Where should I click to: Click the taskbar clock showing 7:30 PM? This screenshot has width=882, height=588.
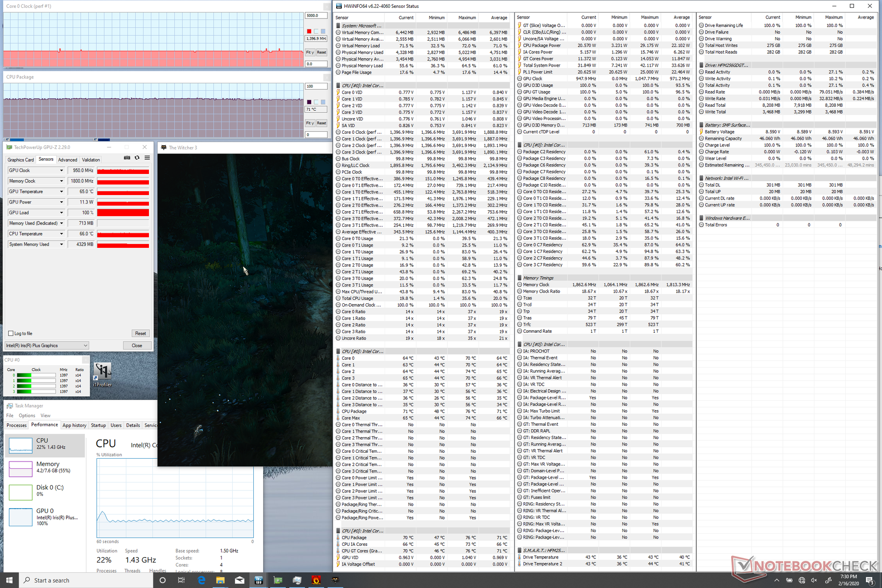[849, 581]
